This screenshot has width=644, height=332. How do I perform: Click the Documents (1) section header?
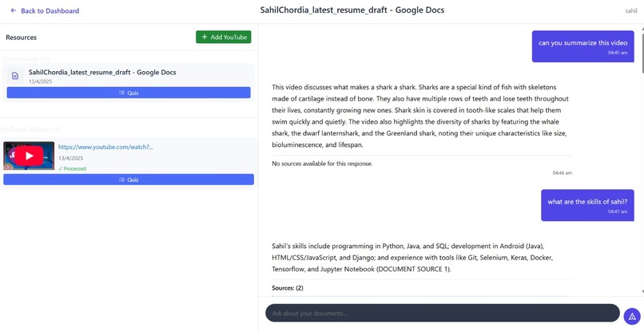point(26,59)
